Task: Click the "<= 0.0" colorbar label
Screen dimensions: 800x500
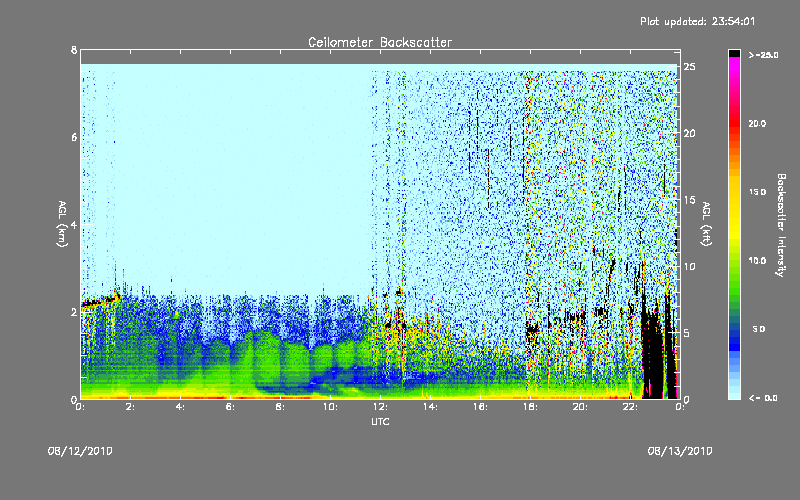Action: pyautogui.click(x=763, y=398)
